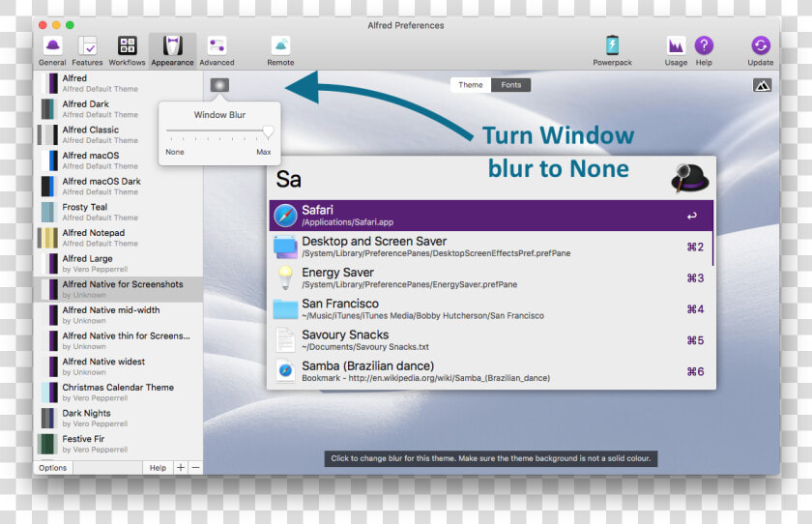Click the Safari compass icon in results
This screenshot has height=524, width=812.
click(285, 216)
